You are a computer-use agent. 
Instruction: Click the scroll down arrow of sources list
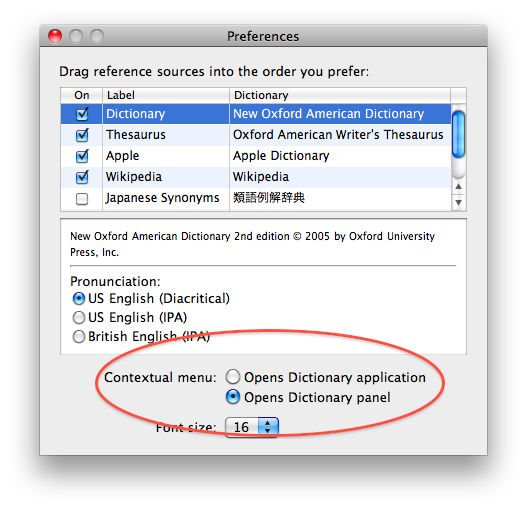coord(458,202)
